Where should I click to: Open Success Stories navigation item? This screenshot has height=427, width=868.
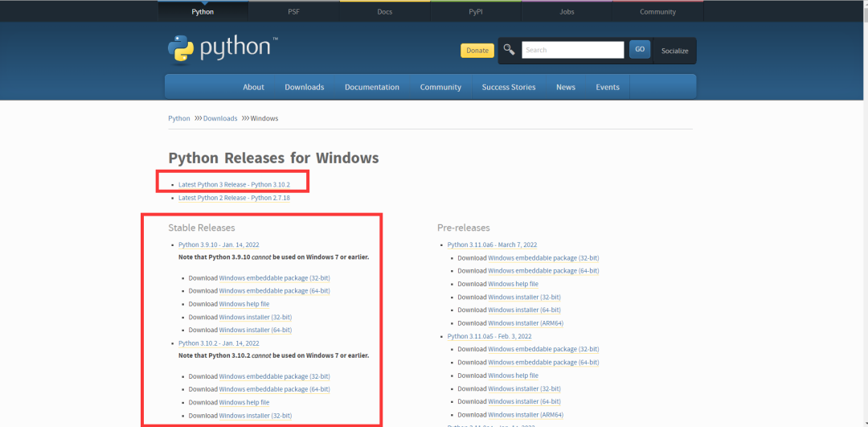(509, 87)
